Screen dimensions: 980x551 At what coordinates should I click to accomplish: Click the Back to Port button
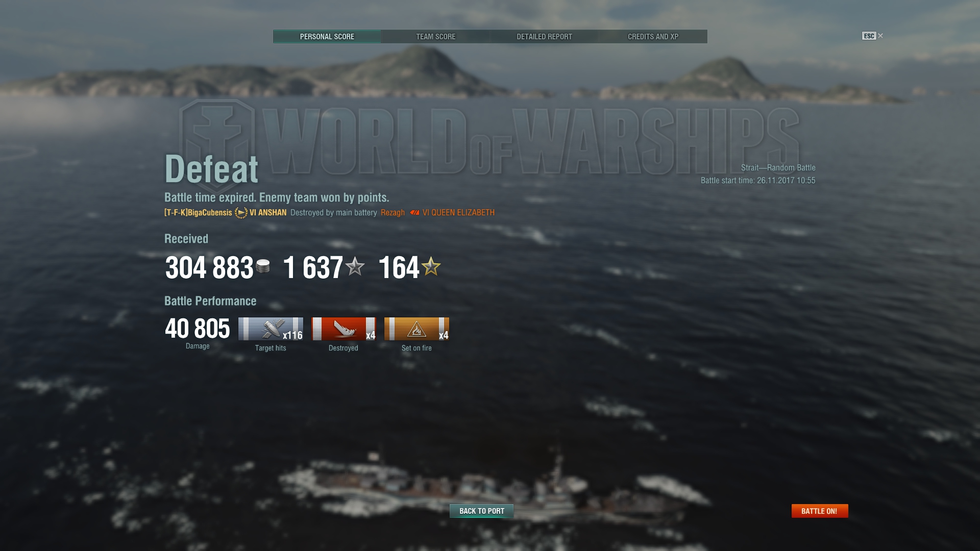[481, 511]
